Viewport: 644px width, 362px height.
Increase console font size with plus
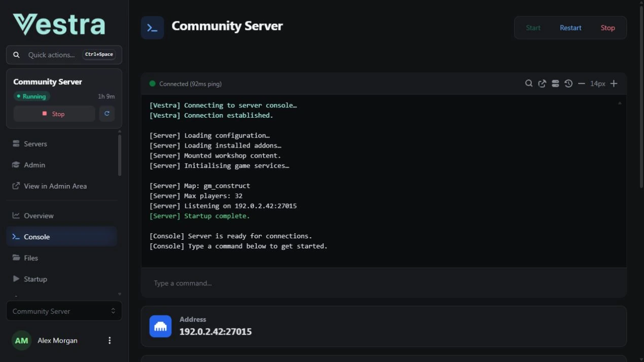pos(614,84)
